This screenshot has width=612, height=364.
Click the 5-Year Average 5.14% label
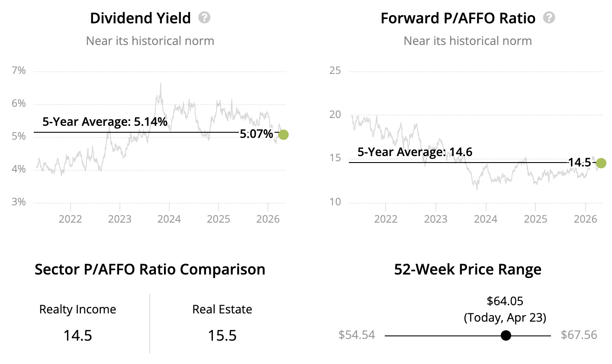[105, 122]
